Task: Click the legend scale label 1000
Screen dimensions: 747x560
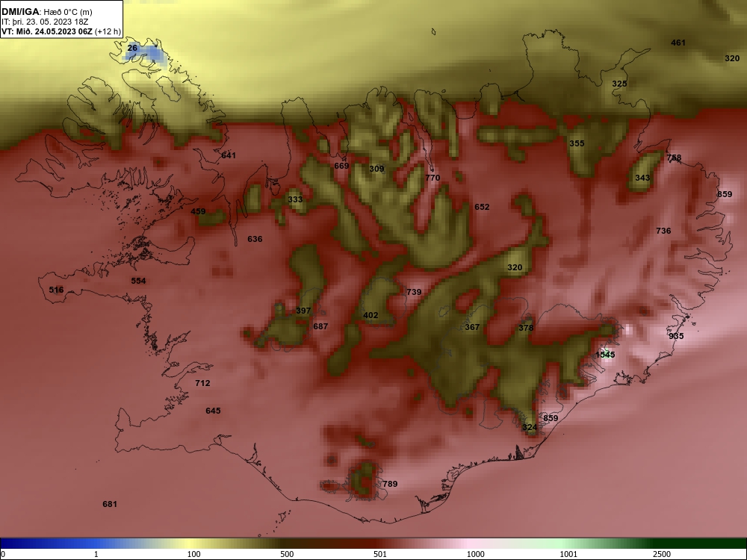Action: (475, 554)
